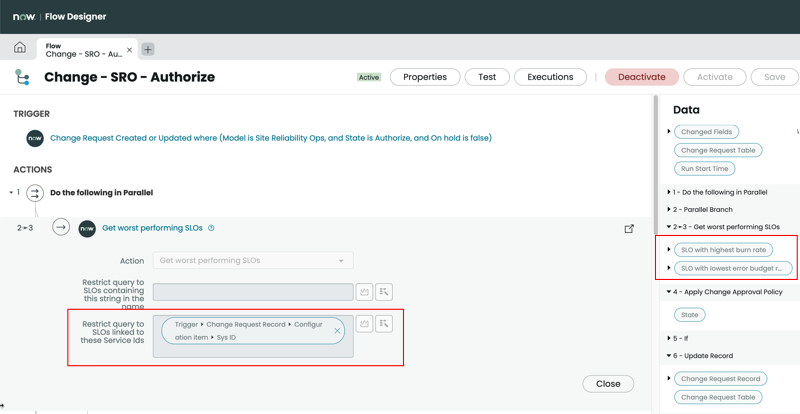Open a new tab with plus icon
The width and height of the screenshot is (800, 414).
coord(147,50)
